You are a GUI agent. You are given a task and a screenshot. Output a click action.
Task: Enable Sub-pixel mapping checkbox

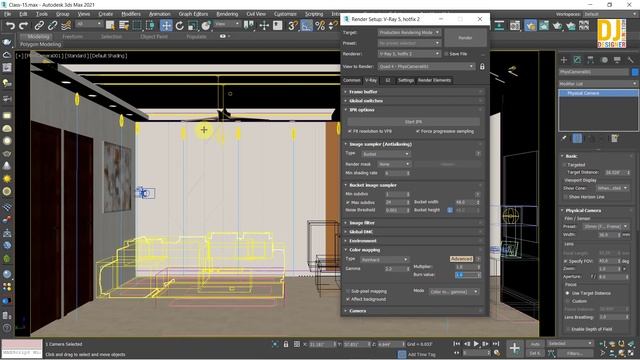pyautogui.click(x=348, y=291)
